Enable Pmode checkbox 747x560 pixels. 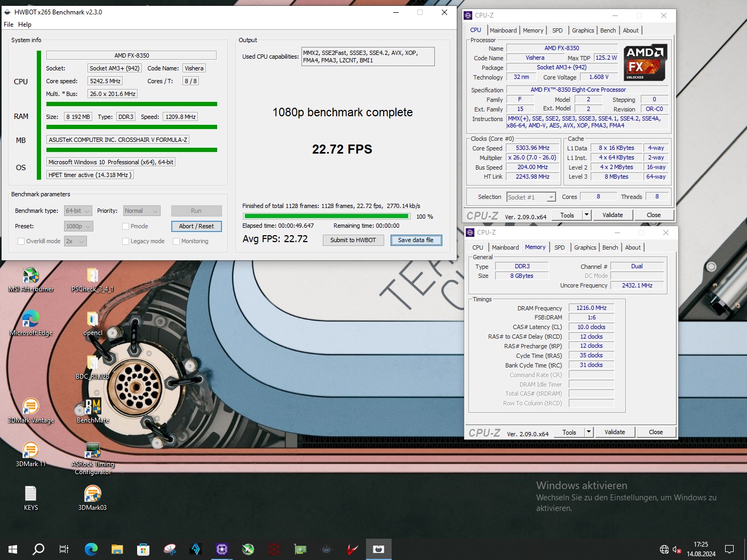coord(125,226)
